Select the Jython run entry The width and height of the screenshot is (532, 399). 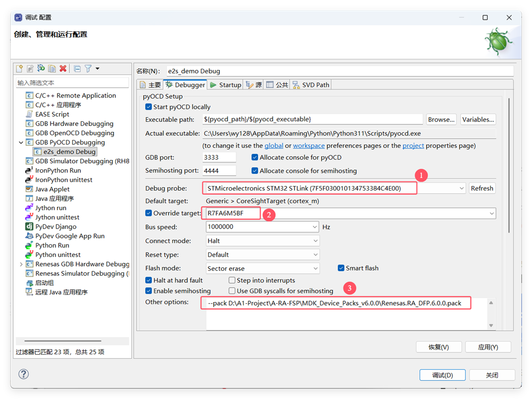pos(51,208)
